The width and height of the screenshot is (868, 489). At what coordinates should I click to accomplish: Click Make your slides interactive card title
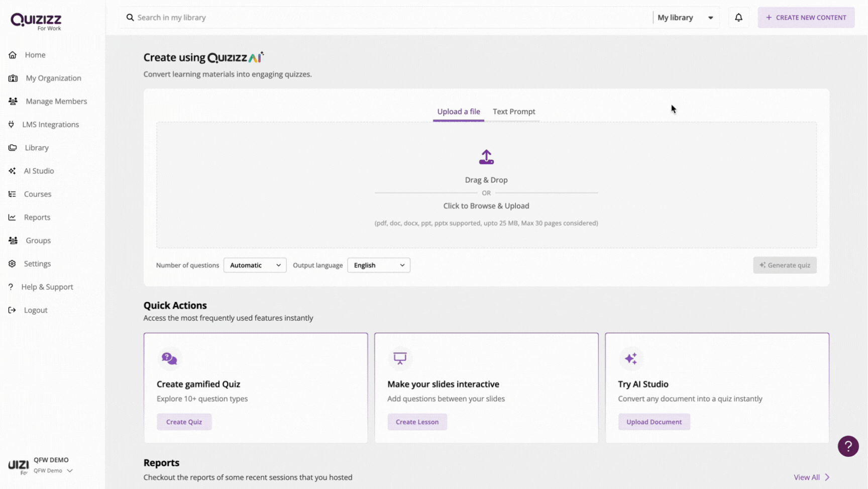tap(443, 384)
